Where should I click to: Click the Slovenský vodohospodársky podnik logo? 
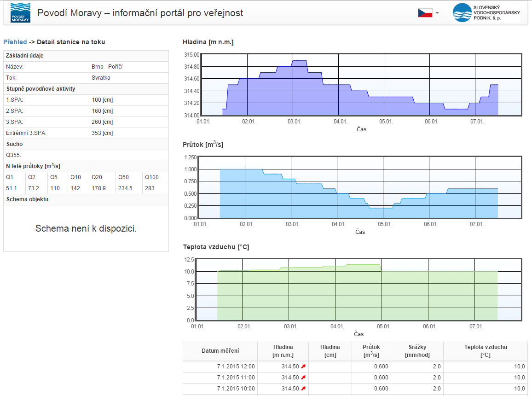pos(486,13)
